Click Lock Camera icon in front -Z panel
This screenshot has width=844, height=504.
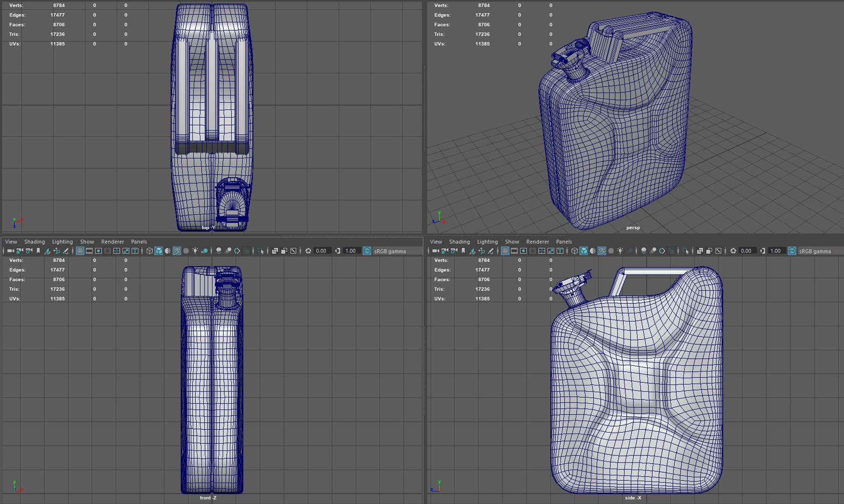pyautogui.click(x=20, y=251)
